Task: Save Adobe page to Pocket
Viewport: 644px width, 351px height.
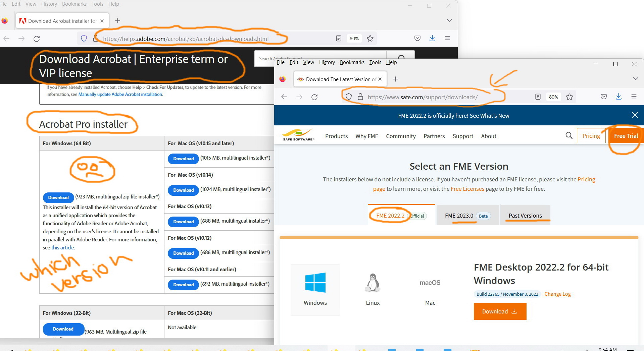Action: tap(417, 38)
